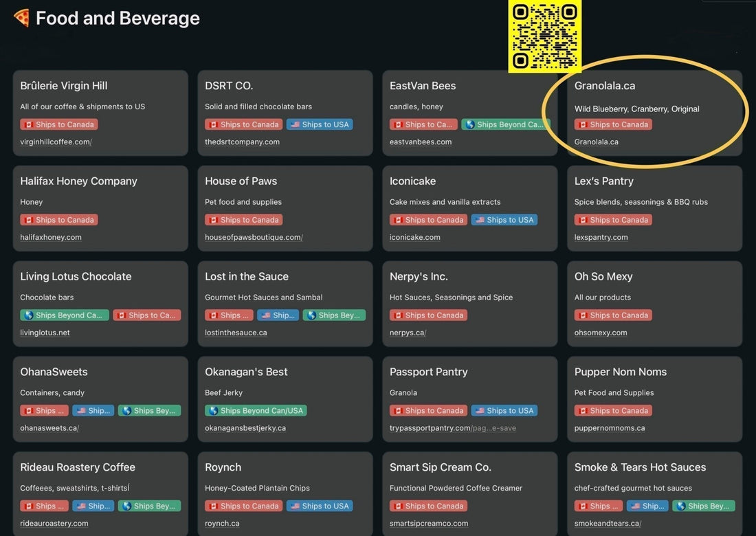Click blue Ship... USA tag on Rideau Roastery Coffee
The image size is (756, 536).
[93, 506]
